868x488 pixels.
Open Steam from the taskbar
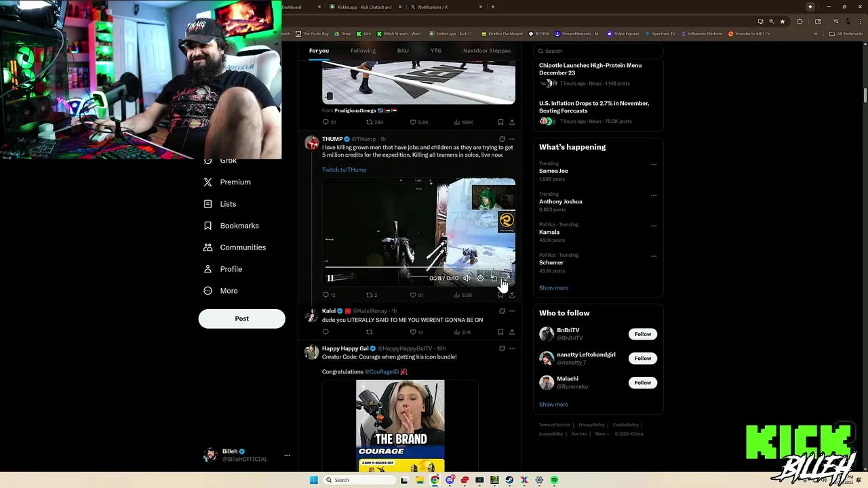click(x=509, y=480)
